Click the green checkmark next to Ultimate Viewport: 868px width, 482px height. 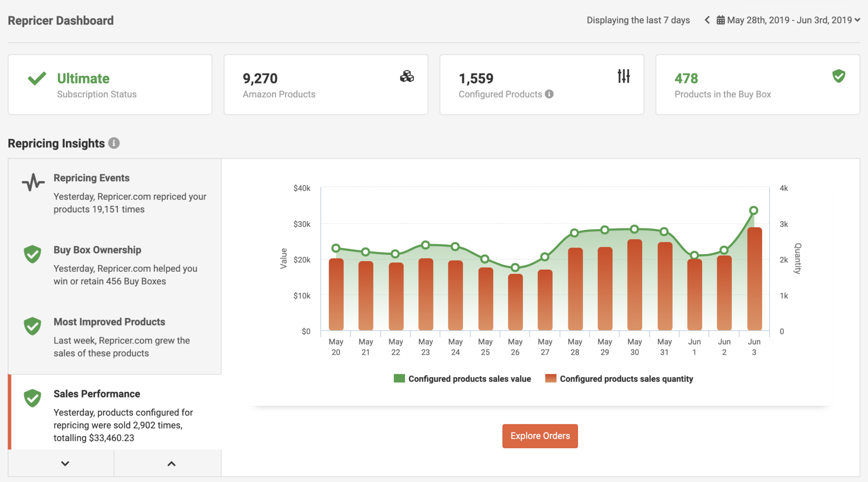pyautogui.click(x=37, y=78)
